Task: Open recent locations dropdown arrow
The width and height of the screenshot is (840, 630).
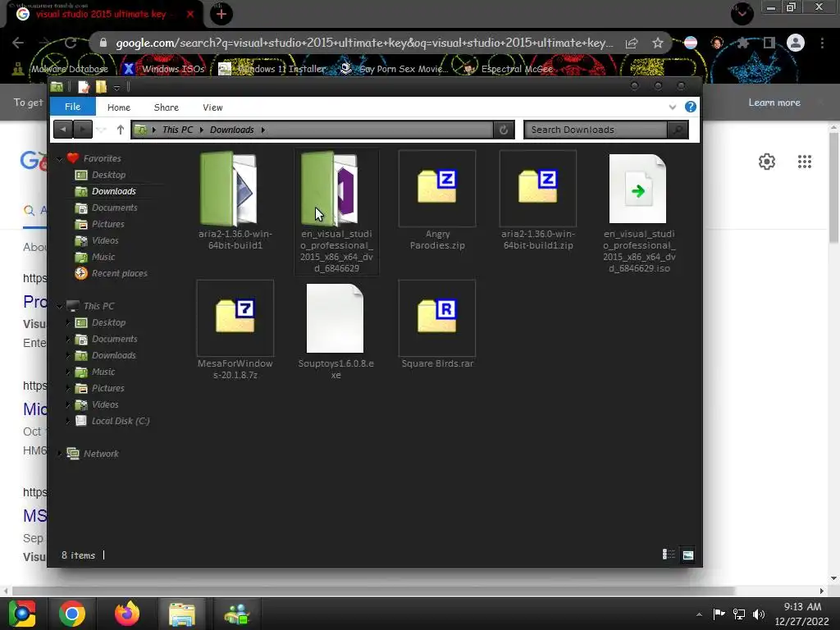Action: coord(102,130)
